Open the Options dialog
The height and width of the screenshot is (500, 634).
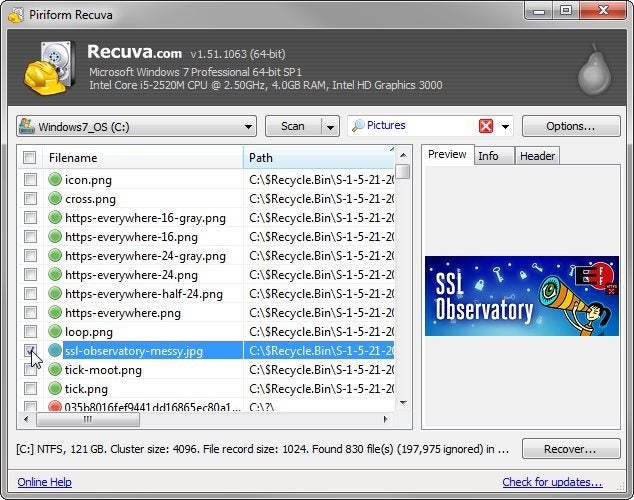571,126
